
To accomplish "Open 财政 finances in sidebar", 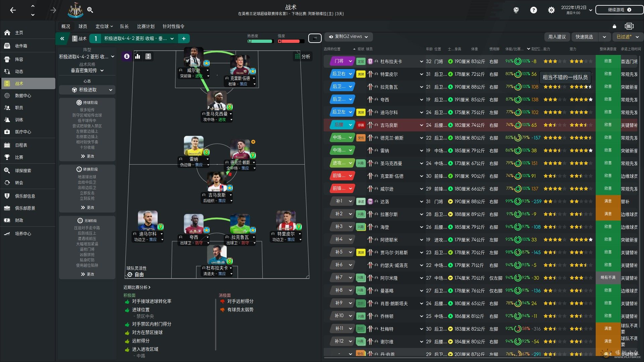I will coord(28,220).
